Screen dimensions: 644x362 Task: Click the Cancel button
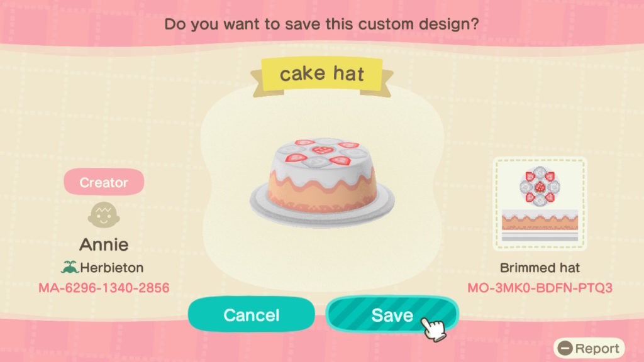click(252, 315)
